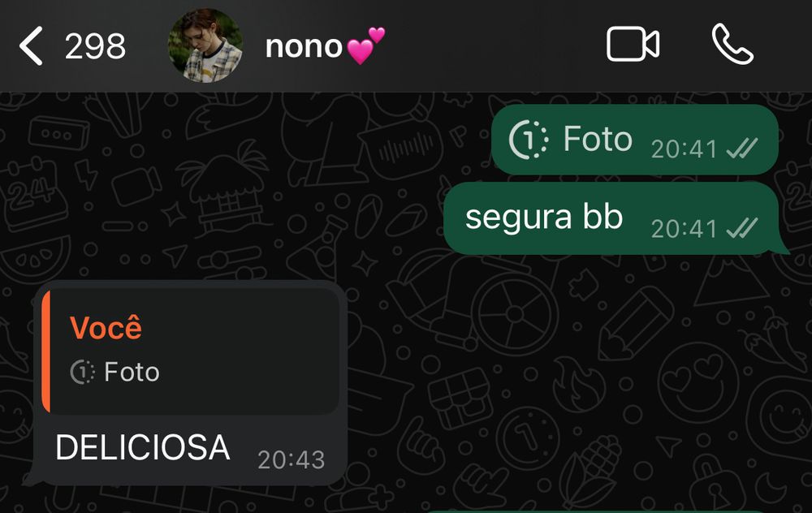The image size is (812, 513).
Task: Start a video call with nono
Action: 633,45
